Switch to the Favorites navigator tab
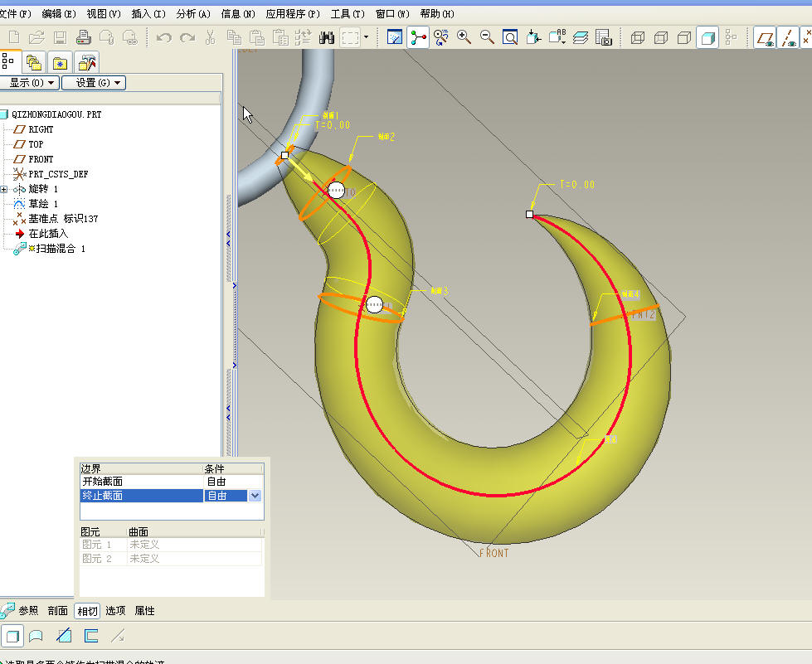This screenshot has width=812, height=664. pos(60,63)
